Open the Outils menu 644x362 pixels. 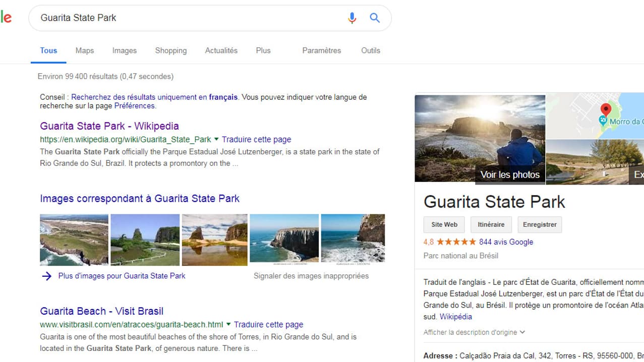pos(371,50)
